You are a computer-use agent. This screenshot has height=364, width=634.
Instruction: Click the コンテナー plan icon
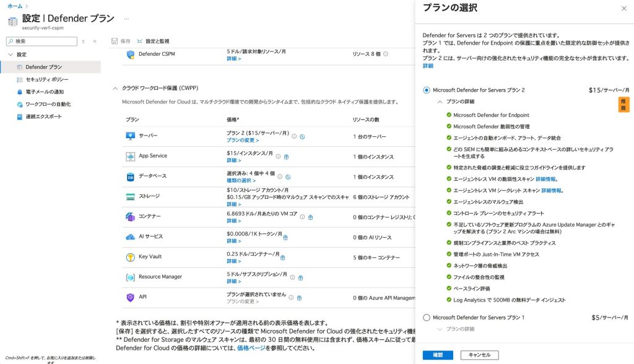131,217
